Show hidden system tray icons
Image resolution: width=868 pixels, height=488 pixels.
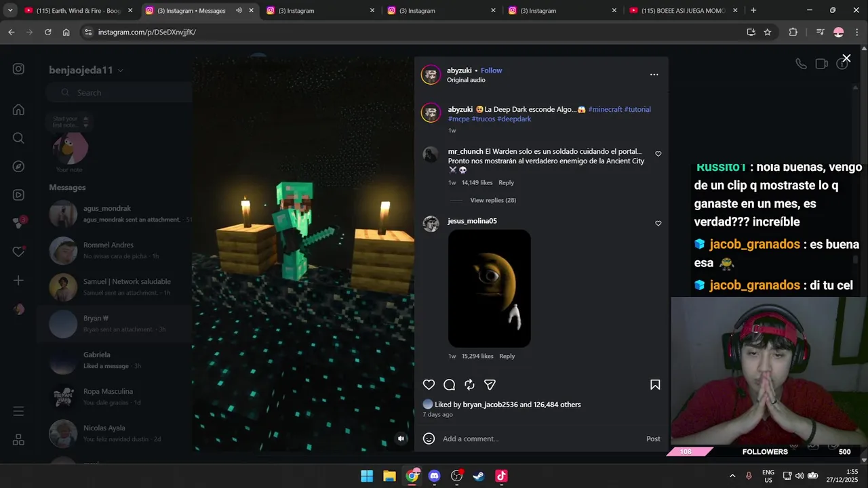point(732,476)
